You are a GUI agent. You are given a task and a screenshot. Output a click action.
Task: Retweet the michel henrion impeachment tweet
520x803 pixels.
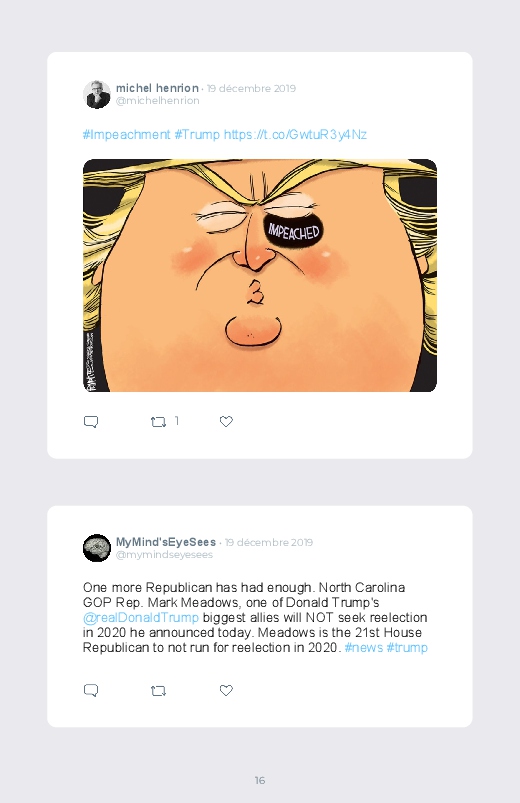[x=158, y=422]
